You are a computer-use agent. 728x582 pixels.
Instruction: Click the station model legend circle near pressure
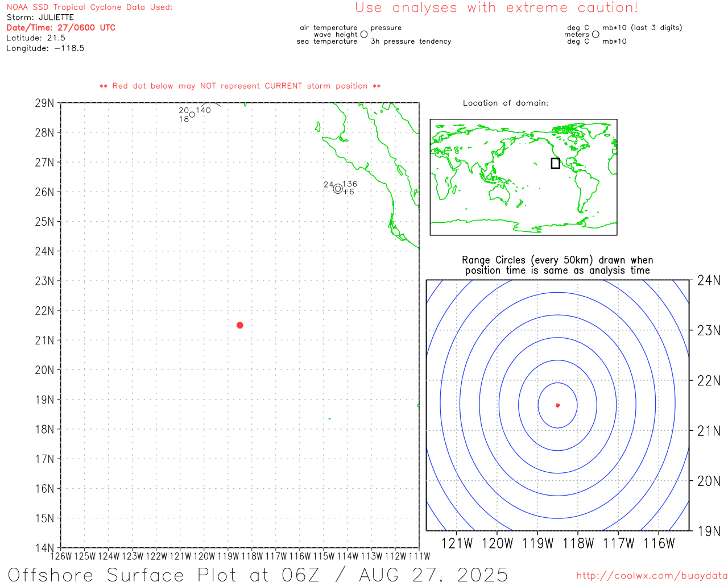click(x=364, y=34)
